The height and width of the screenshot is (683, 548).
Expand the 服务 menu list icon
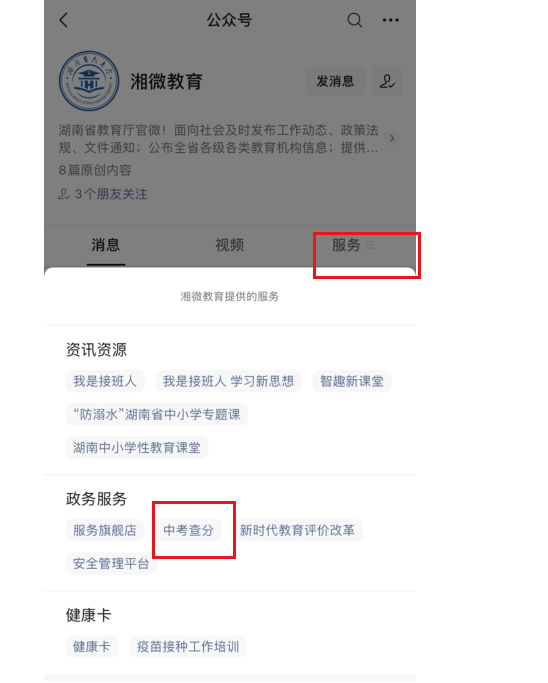[370, 245]
